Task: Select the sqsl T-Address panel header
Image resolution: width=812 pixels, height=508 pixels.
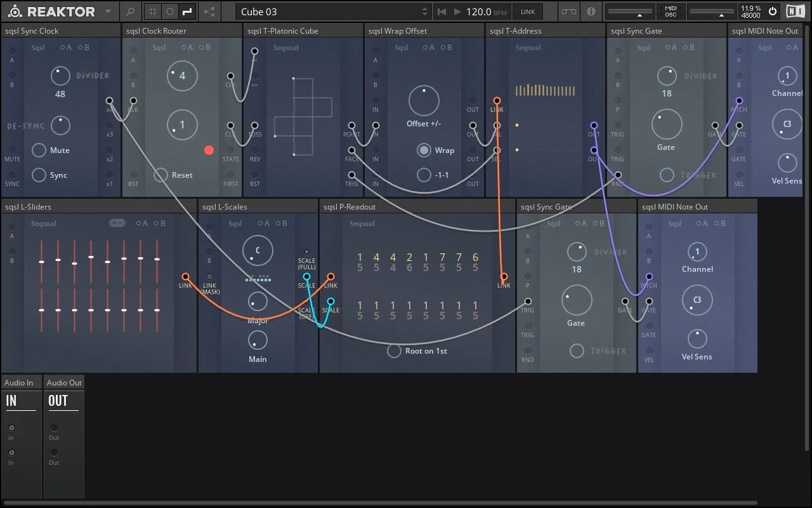Action: pyautogui.click(x=546, y=30)
